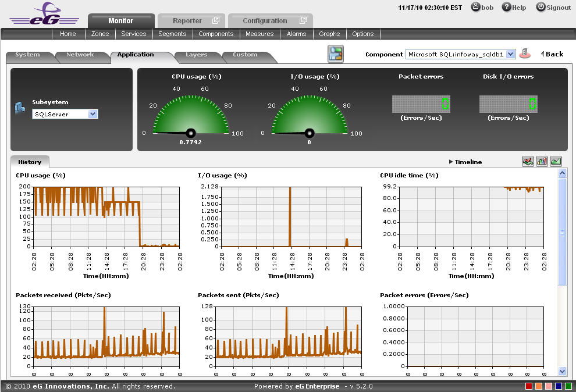
Task: Open the I/O usage history chart
Action: (291, 217)
